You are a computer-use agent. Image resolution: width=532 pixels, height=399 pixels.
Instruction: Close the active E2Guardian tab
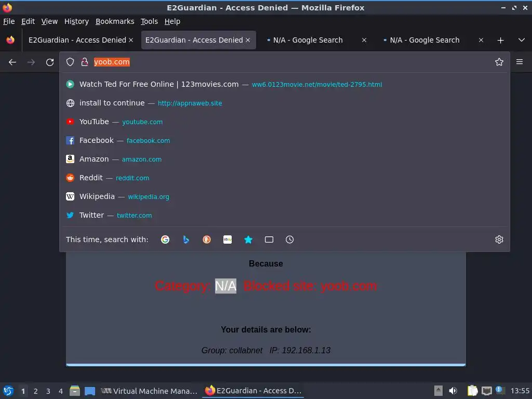pyautogui.click(x=248, y=40)
